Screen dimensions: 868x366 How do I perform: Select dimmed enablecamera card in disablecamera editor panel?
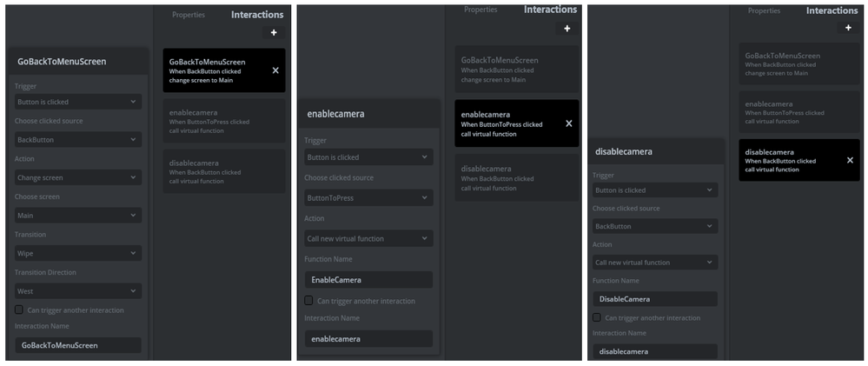click(799, 112)
